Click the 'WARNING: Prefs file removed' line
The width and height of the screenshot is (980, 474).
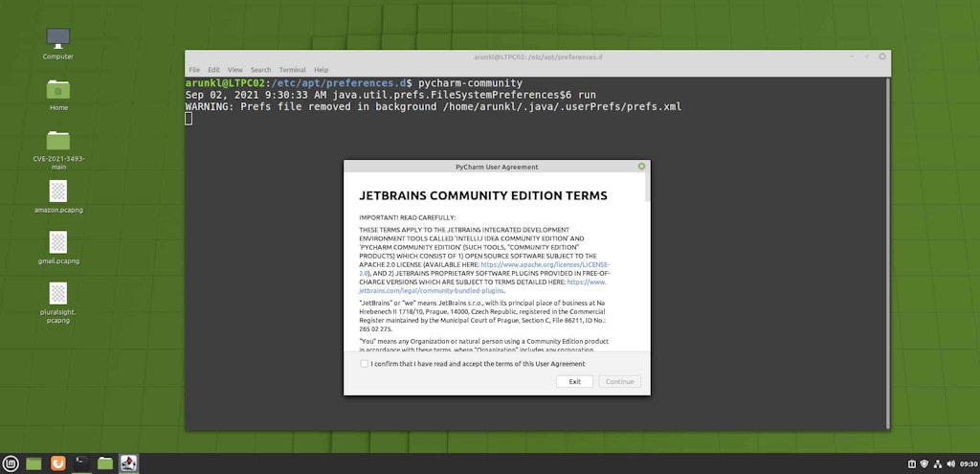pyautogui.click(x=434, y=107)
